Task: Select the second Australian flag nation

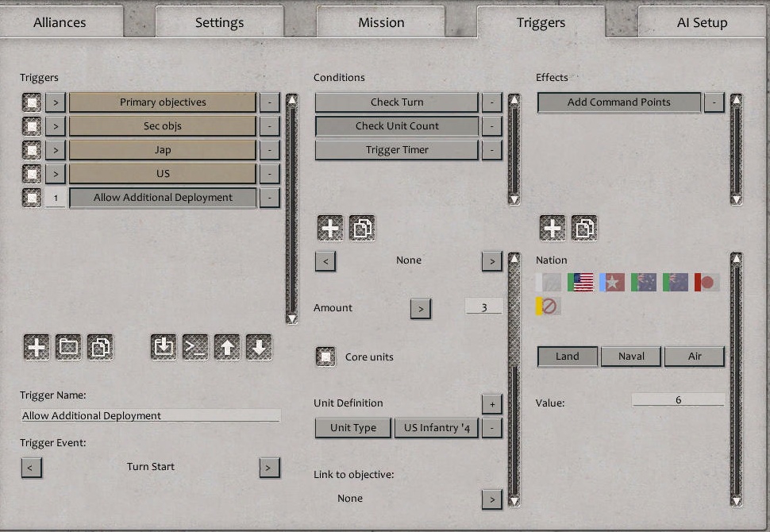Action: (676, 283)
